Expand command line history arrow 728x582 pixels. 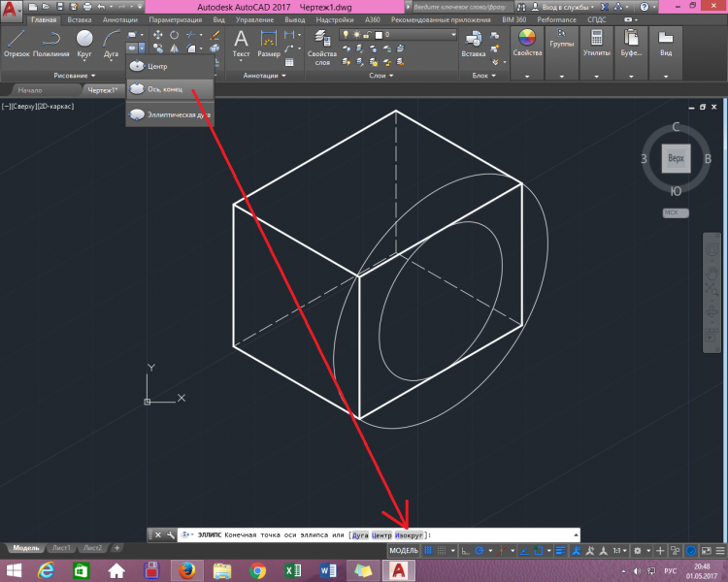coord(576,535)
